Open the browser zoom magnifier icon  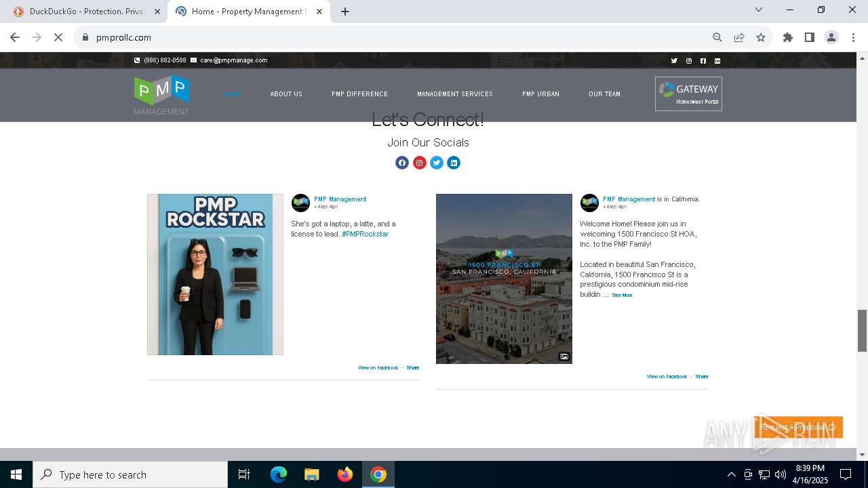(x=717, y=37)
